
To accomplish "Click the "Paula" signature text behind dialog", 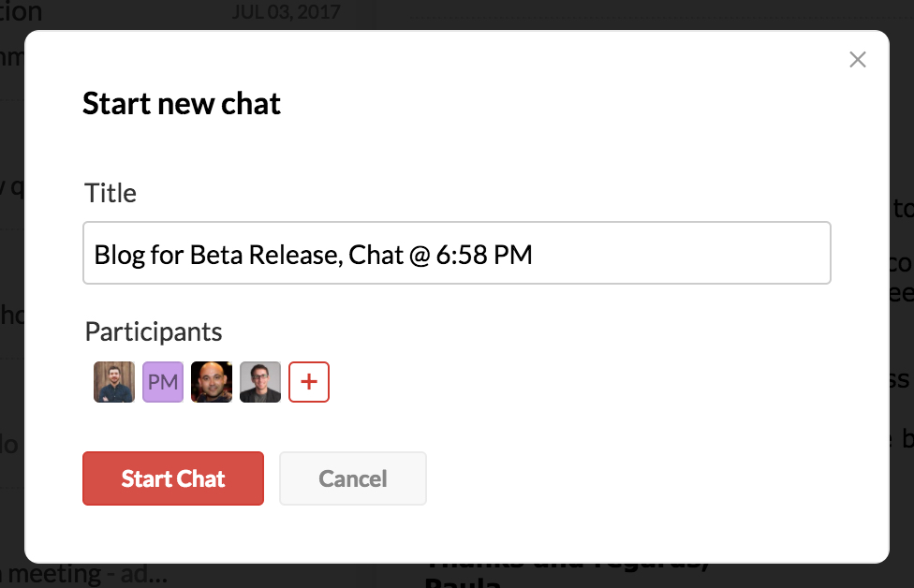I will point(463,582).
